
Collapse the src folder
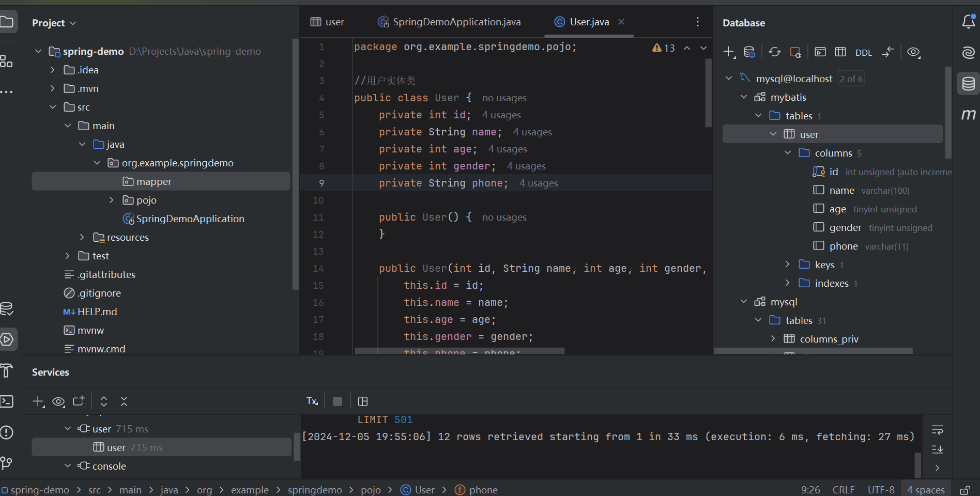(53, 107)
